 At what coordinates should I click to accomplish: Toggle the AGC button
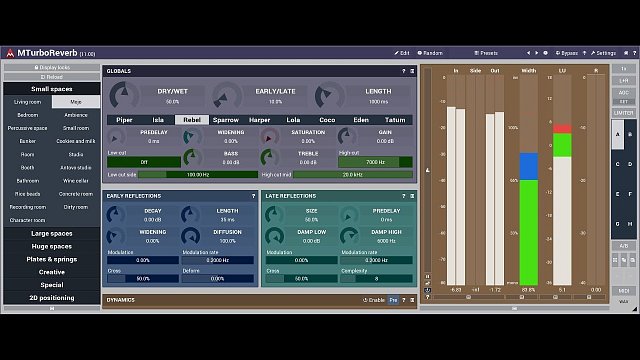click(x=624, y=93)
